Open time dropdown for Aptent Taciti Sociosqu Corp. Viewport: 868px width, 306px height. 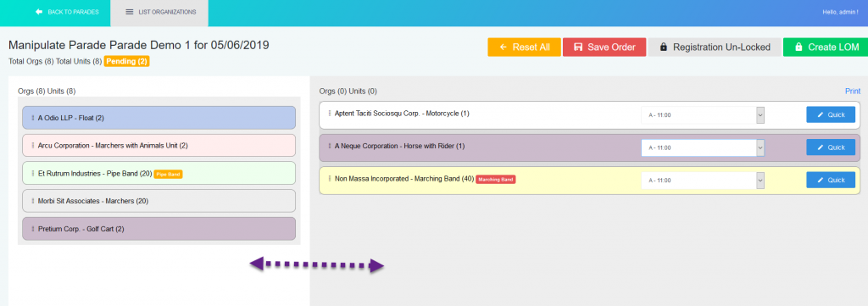pos(703,115)
